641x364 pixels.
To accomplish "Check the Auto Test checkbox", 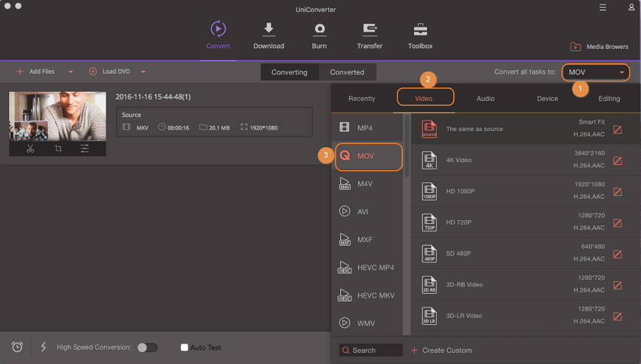I will [x=184, y=347].
